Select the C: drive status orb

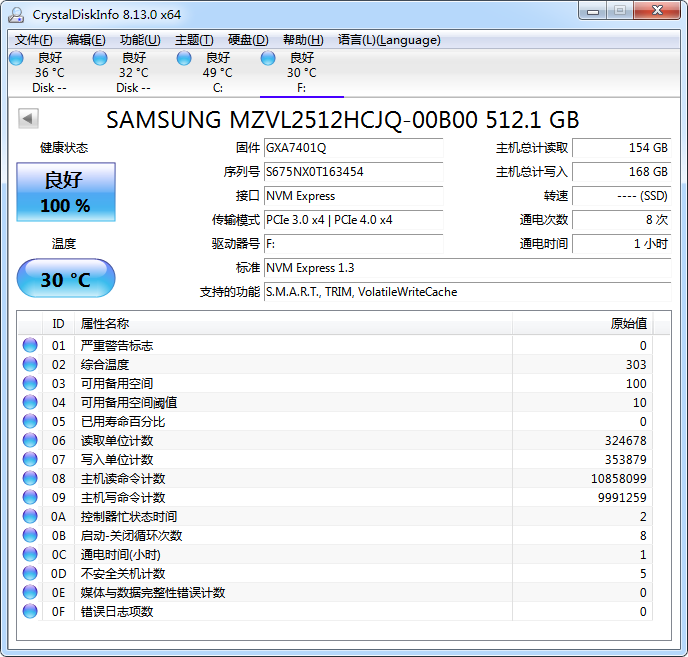pos(185,59)
